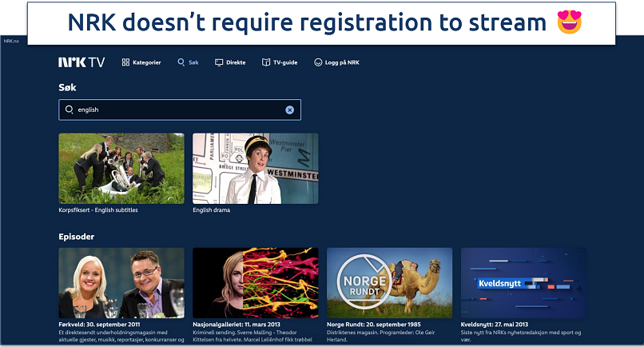Click 'Kveldsnytt: 27. mai 2013' title
Viewport: 644px width, 347px height.
click(495, 325)
